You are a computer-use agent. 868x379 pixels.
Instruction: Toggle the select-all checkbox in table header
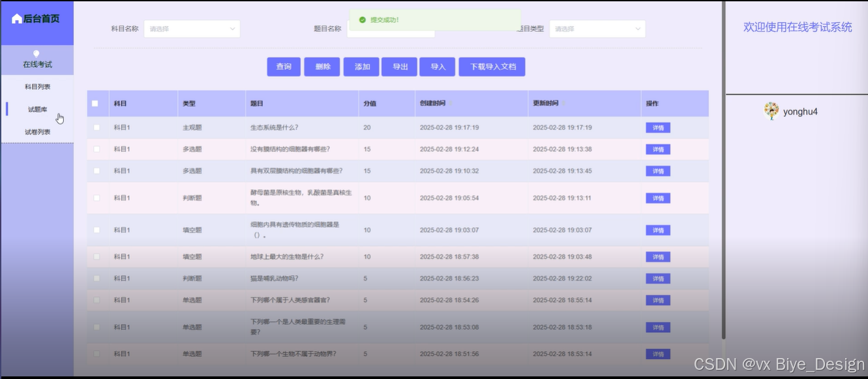pyautogui.click(x=95, y=104)
